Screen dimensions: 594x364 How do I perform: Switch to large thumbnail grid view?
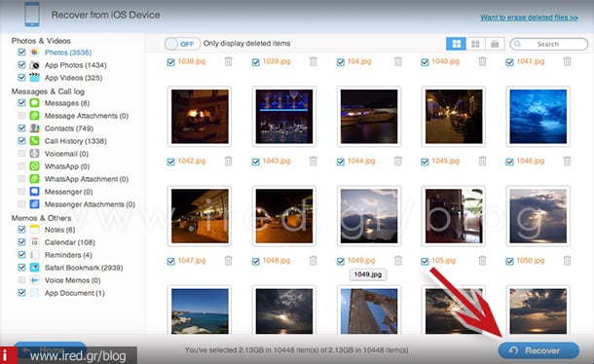click(x=456, y=44)
